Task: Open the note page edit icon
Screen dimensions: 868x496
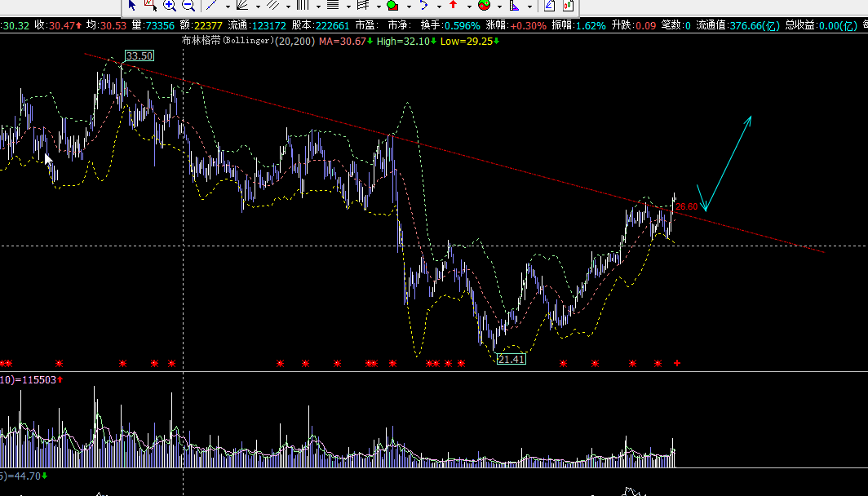Action: pos(549,6)
